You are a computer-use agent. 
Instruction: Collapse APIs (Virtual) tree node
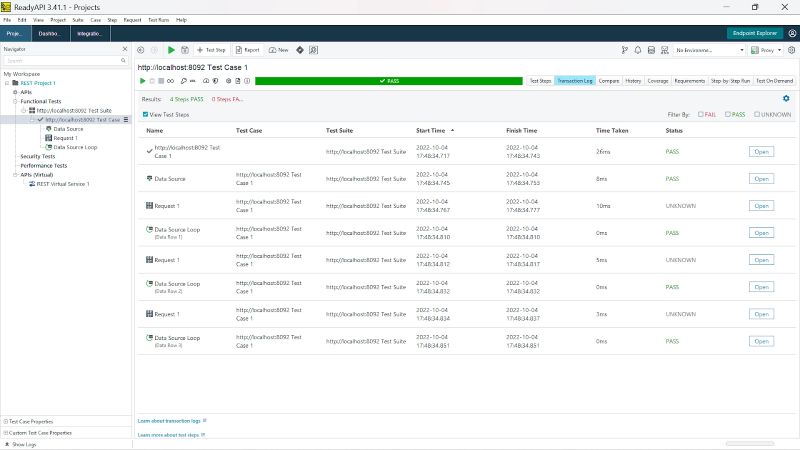coord(15,174)
